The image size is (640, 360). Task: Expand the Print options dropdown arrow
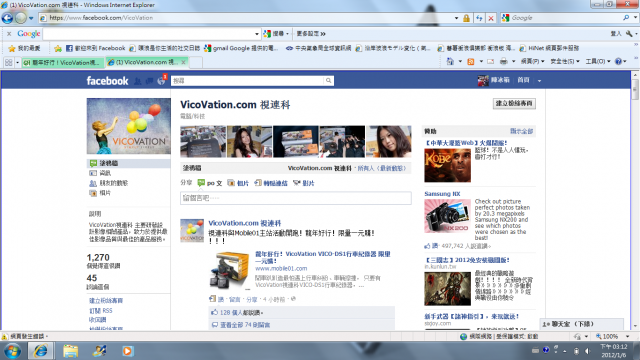tap(513, 62)
